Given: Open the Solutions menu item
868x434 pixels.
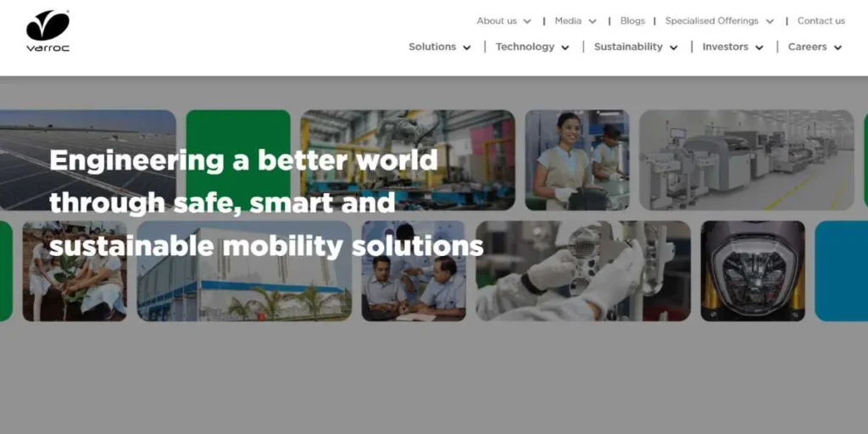Looking at the screenshot, I should tap(432, 47).
